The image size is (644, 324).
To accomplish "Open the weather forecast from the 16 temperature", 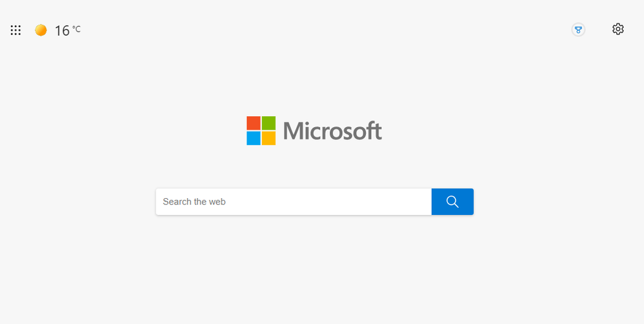I will pos(62,30).
